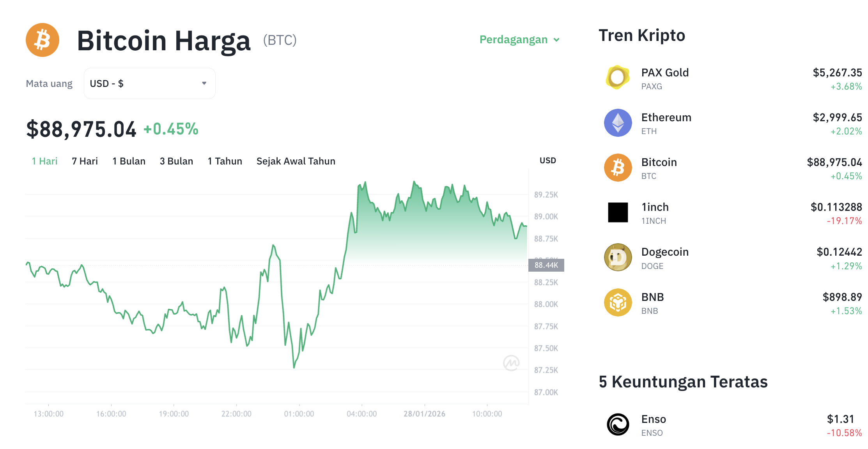Click the Bitcoin logo next to the page title

tap(42, 39)
